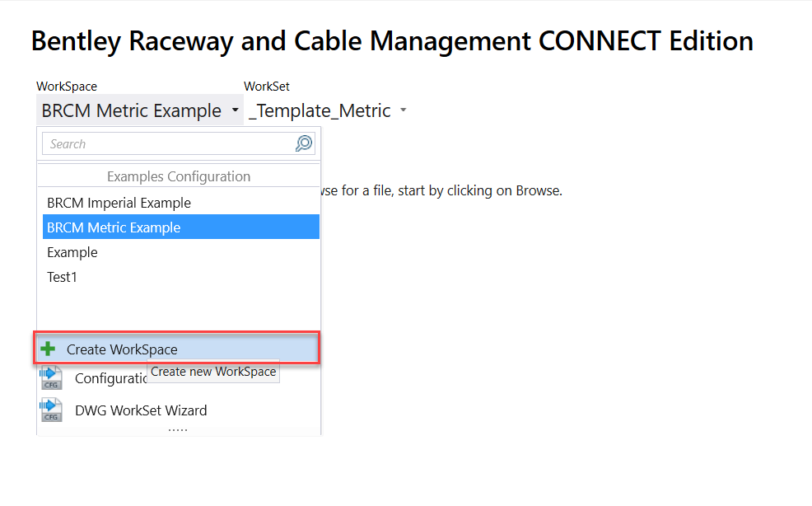Click the DWG WorkSet Wizard CFG icon
The height and width of the screenshot is (506, 812).
tap(51, 410)
